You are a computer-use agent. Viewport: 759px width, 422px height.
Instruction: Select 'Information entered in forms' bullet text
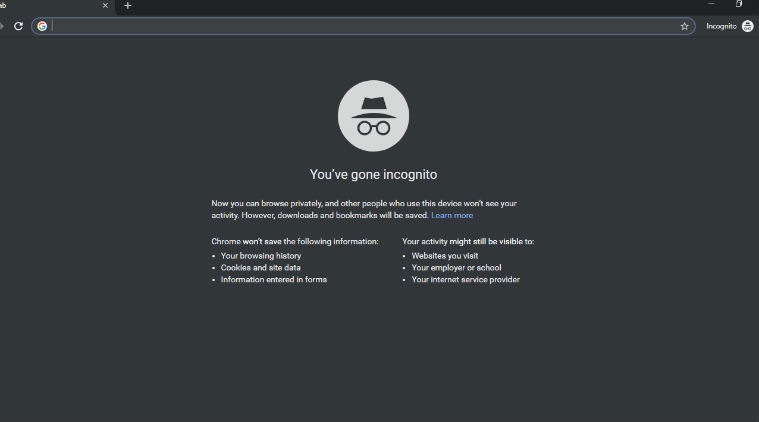(273, 280)
